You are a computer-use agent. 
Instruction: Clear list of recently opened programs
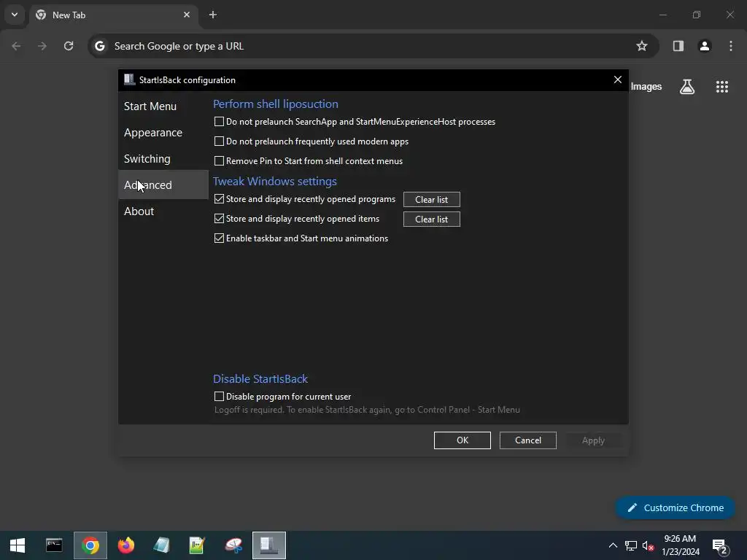[x=432, y=200]
